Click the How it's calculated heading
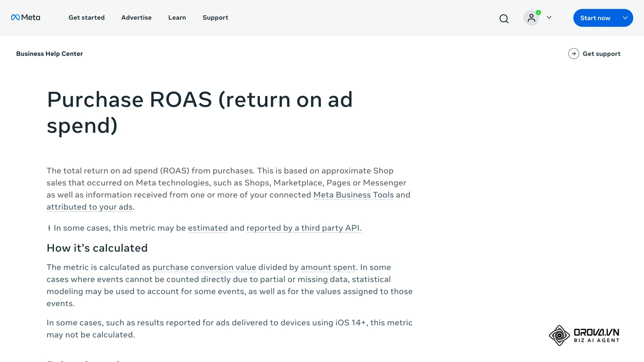The width and height of the screenshot is (644, 362). [x=97, y=248]
